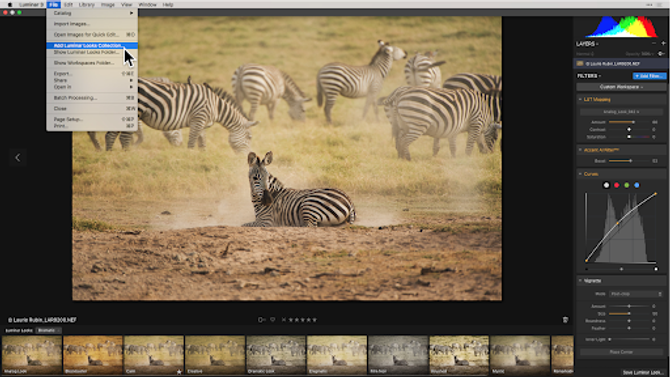
Task: Open the View menu
Action: tap(126, 4)
